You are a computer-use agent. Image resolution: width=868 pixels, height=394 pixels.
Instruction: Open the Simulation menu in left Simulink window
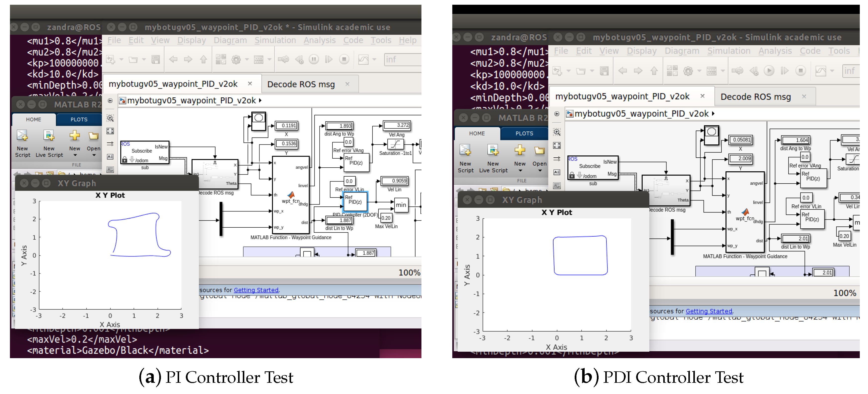275,40
